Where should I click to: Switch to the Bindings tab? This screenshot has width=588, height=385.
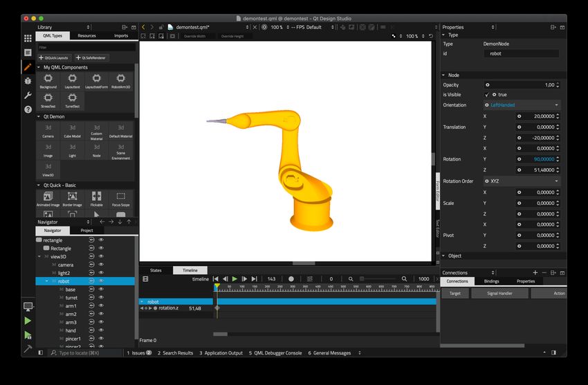pos(491,281)
